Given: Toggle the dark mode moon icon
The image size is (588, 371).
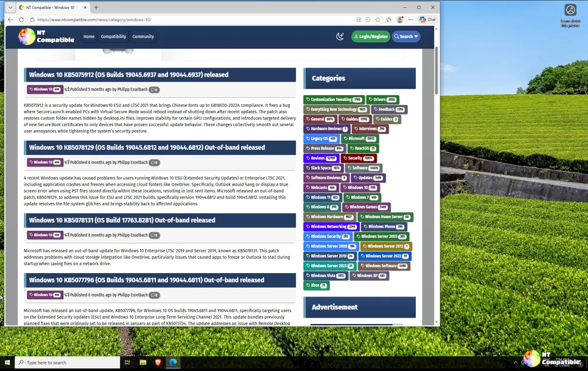Looking at the screenshot, I should click(x=340, y=37).
